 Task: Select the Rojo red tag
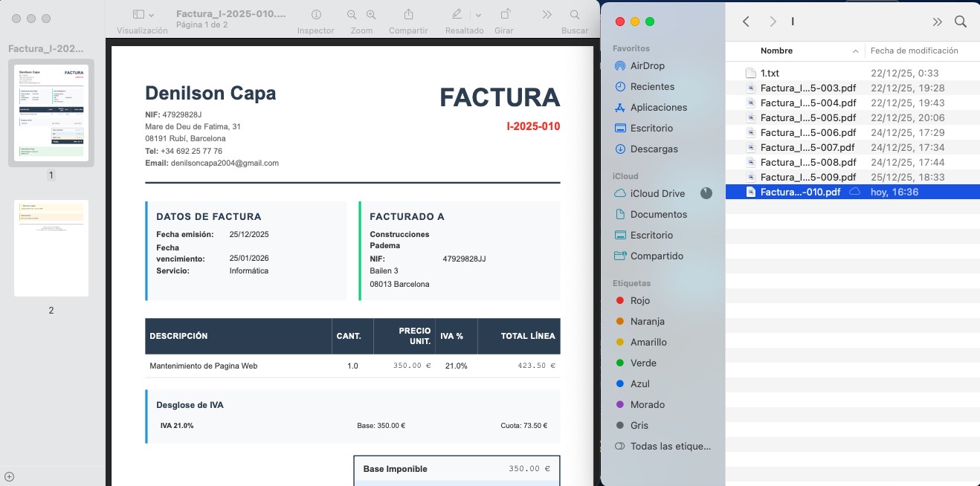pos(639,300)
